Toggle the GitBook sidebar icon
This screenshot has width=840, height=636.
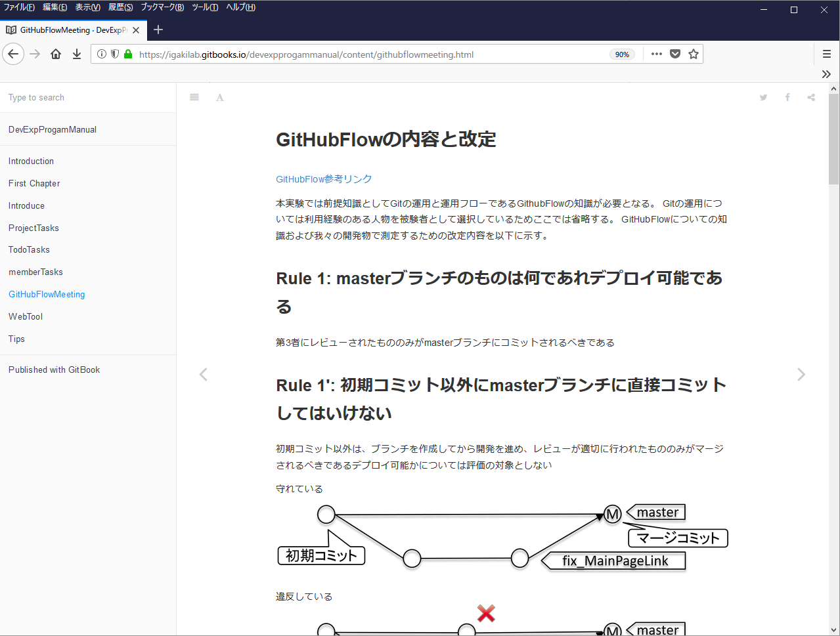click(194, 97)
